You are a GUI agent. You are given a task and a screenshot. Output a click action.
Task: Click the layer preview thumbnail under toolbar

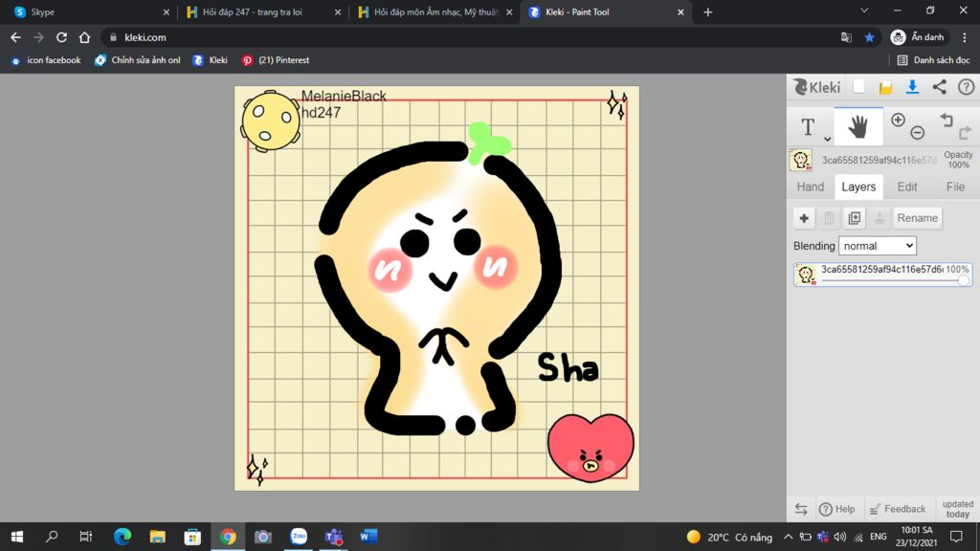(801, 160)
